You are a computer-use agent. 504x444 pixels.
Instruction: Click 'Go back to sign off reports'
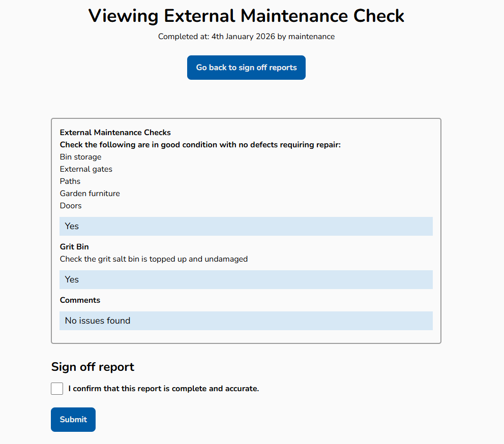coord(246,67)
